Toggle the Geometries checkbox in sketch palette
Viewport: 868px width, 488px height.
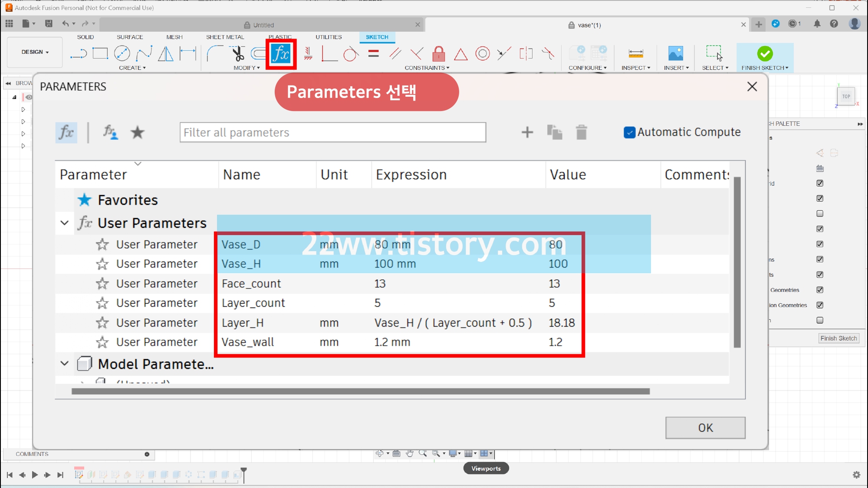[x=819, y=290]
